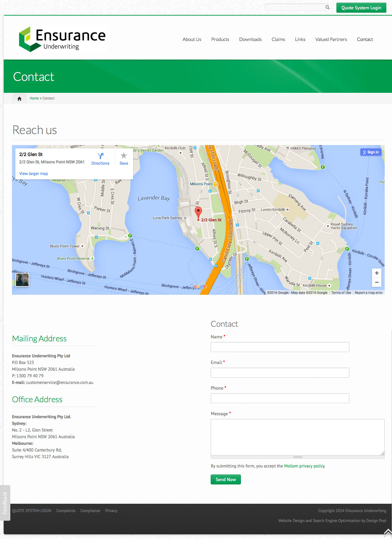This screenshot has width=392, height=539.
Task: Click the Google logo on map
Action: 198,286
